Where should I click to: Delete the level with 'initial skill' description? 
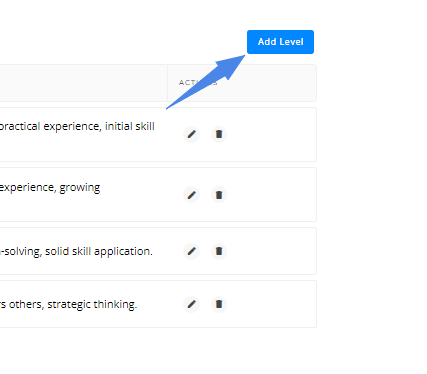click(x=219, y=134)
